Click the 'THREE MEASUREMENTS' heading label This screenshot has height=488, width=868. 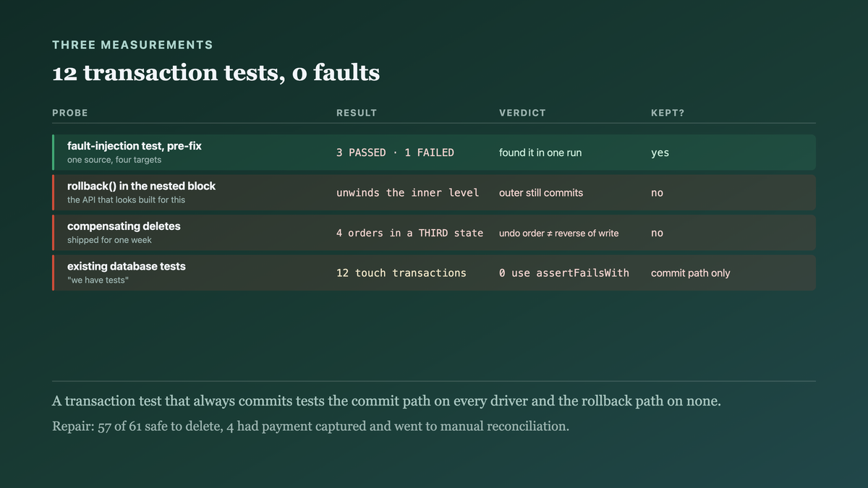pyautogui.click(x=132, y=45)
